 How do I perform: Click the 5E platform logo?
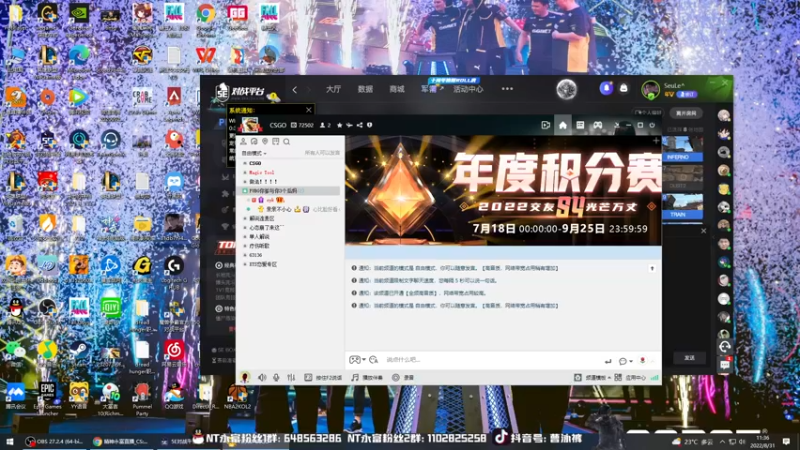coord(240,91)
